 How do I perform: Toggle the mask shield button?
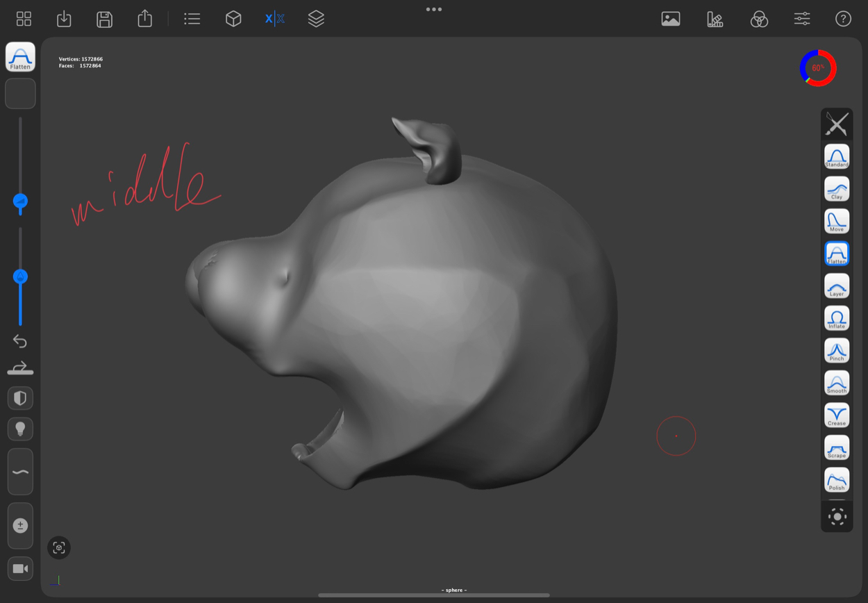[x=20, y=398]
